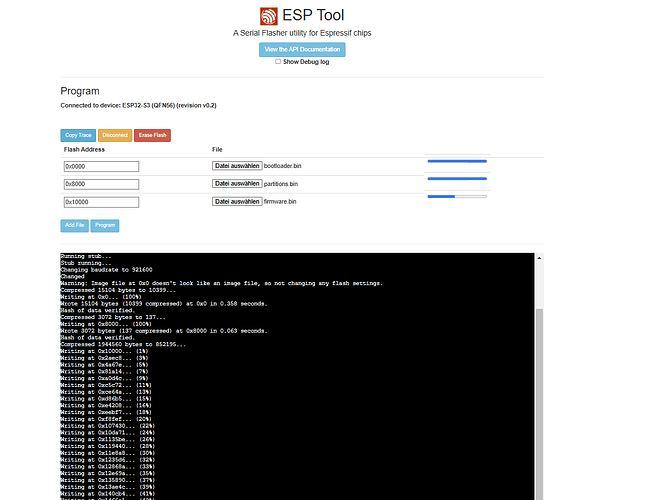Open View the API Documentation
The width and height of the screenshot is (647, 500).
(x=302, y=50)
